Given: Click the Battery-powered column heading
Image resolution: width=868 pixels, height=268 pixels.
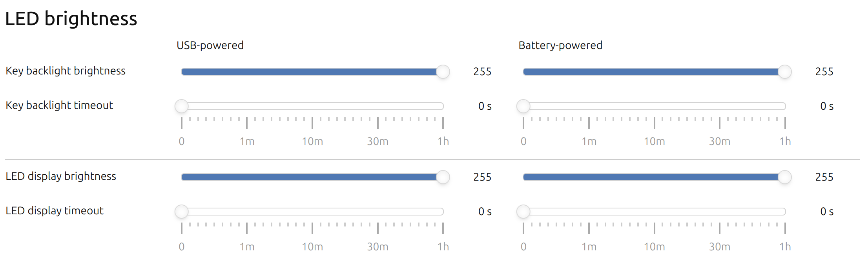Looking at the screenshot, I should tap(560, 45).
